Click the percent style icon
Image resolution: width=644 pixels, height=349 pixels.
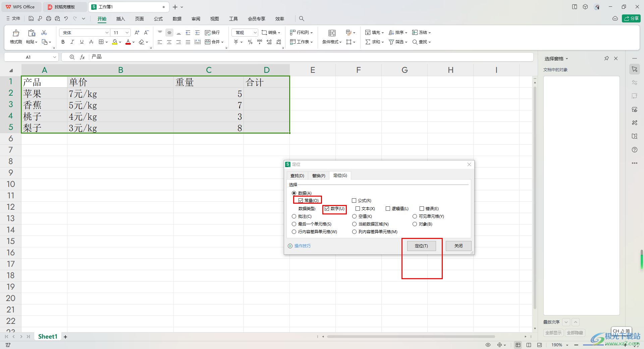click(250, 42)
